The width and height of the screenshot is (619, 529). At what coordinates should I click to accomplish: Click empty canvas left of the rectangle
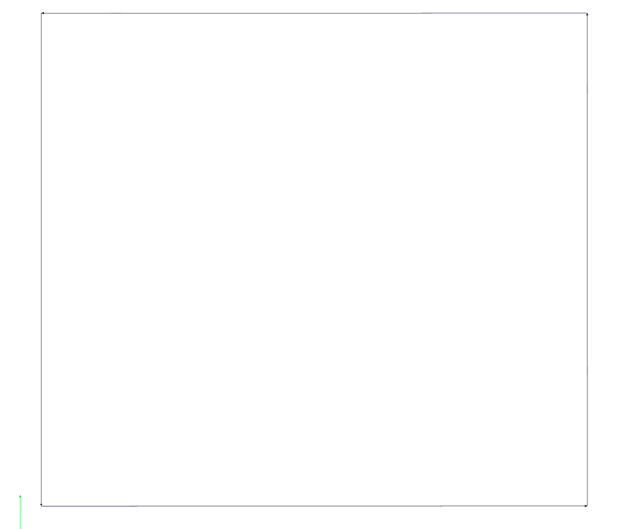[x=20, y=237]
